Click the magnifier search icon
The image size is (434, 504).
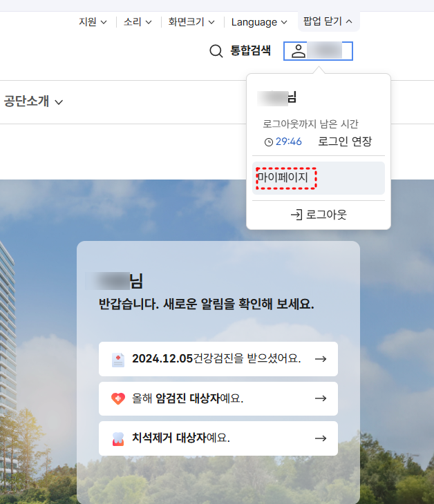(x=216, y=51)
